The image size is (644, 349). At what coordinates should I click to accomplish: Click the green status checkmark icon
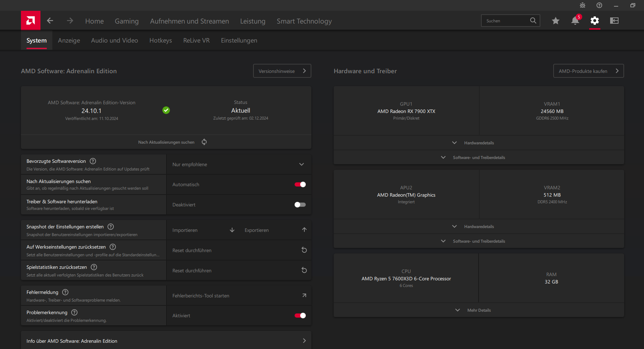tap(166, 110)
